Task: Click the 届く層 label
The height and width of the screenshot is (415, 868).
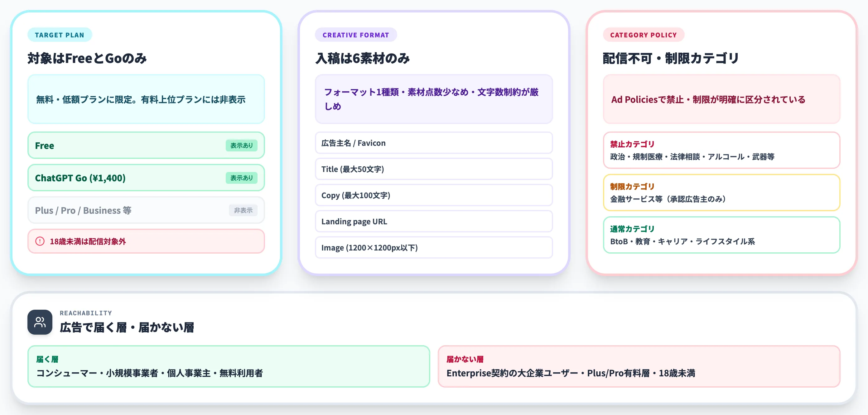Action: [x=47, y=360]
